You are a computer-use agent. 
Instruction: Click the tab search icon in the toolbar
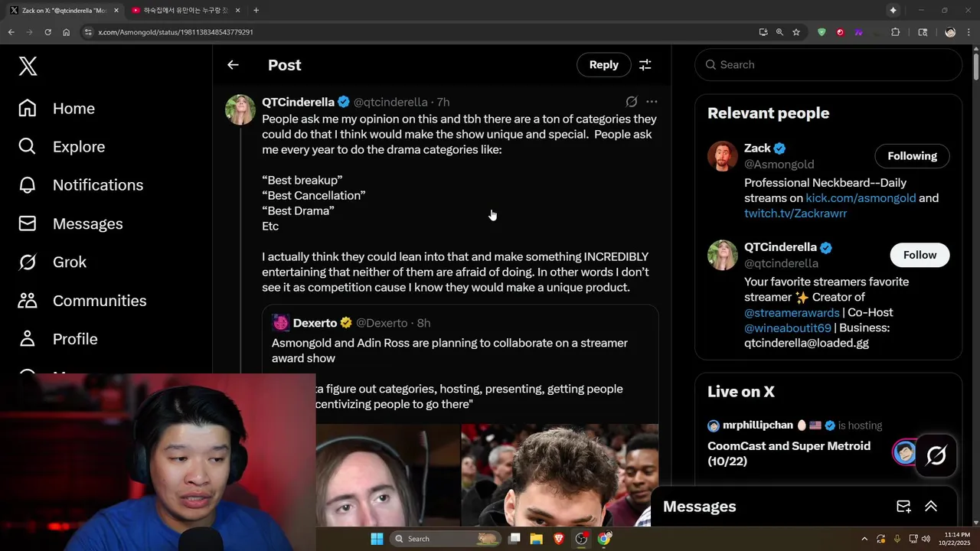[923, 32]
